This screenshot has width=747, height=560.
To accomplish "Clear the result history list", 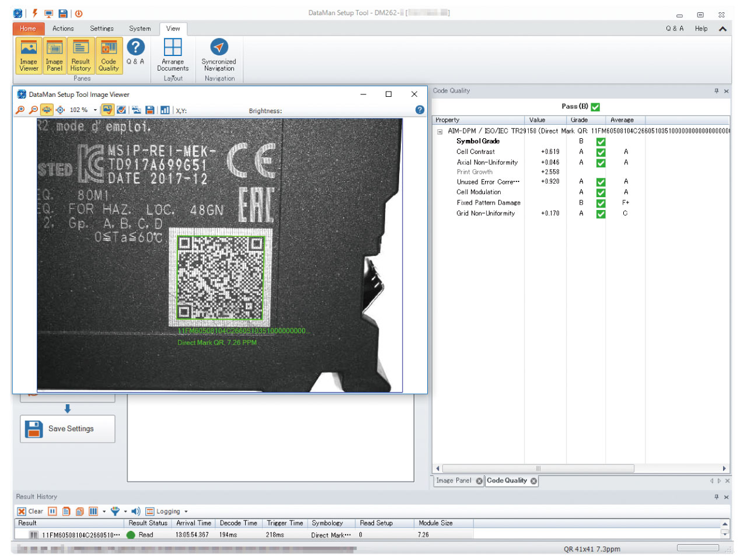I will coord(30,512).
